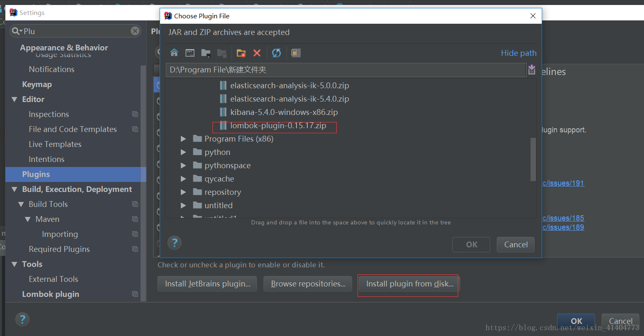Click Install JetBrains plugin... button

[207, 284]
